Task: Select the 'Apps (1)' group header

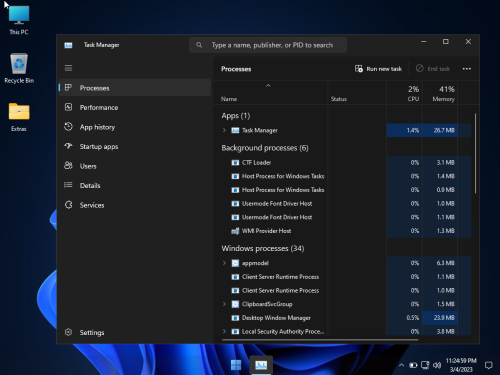Action: [236, 116]
